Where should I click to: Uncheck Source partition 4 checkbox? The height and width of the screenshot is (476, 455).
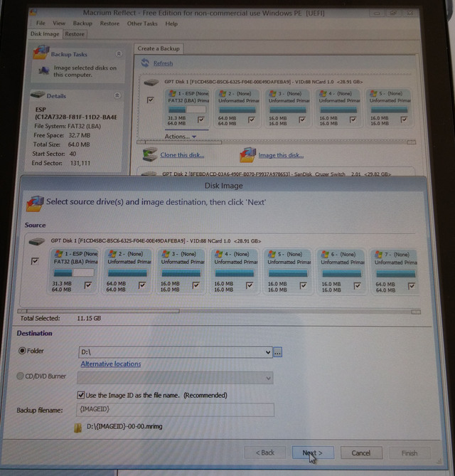coord(250,285)
